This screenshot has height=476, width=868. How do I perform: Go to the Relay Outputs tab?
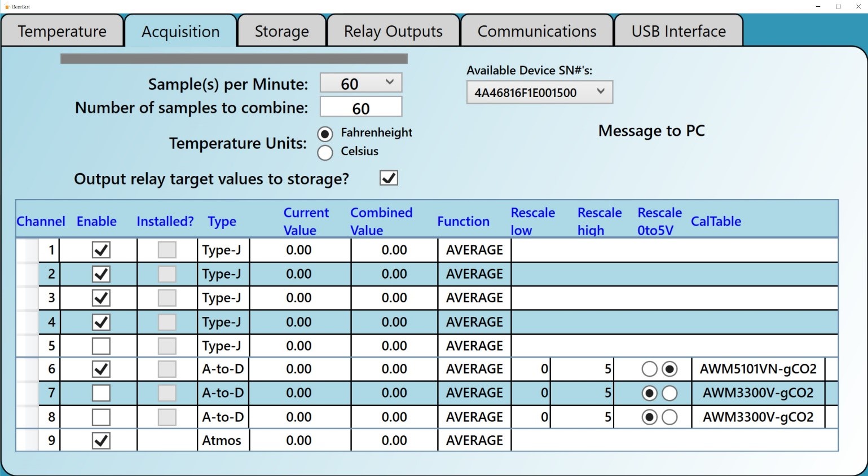[x=393, y=31]
